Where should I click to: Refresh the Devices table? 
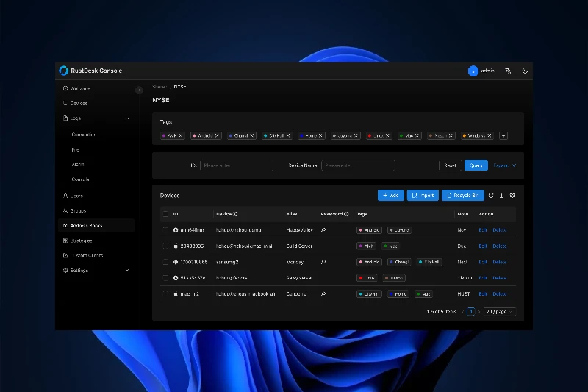click(491, 196)
